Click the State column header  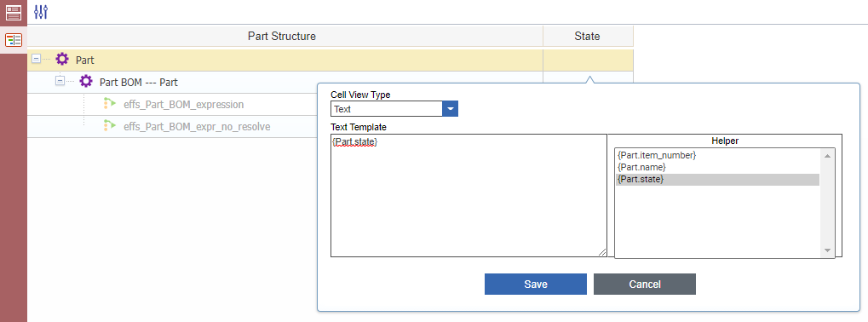pos(588,36)
